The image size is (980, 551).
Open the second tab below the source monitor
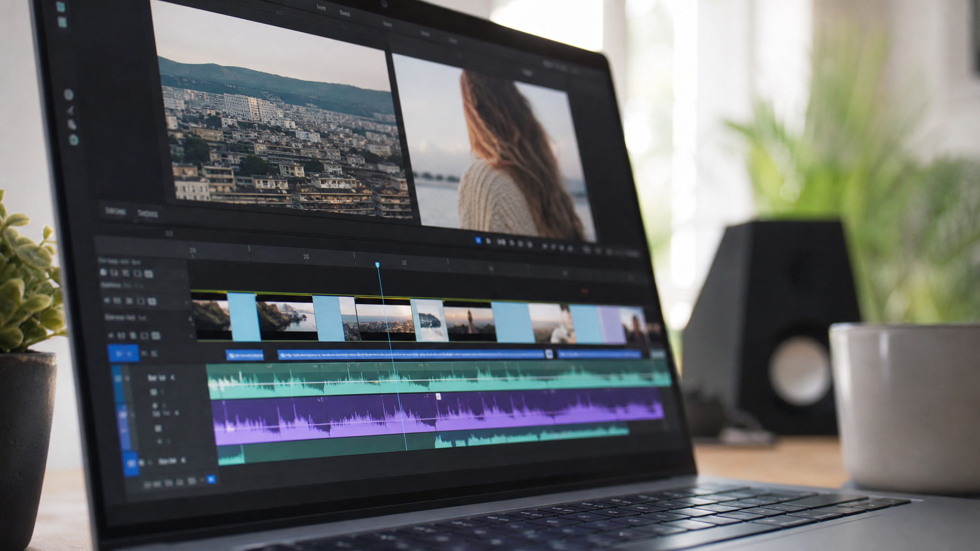(147, 213)
